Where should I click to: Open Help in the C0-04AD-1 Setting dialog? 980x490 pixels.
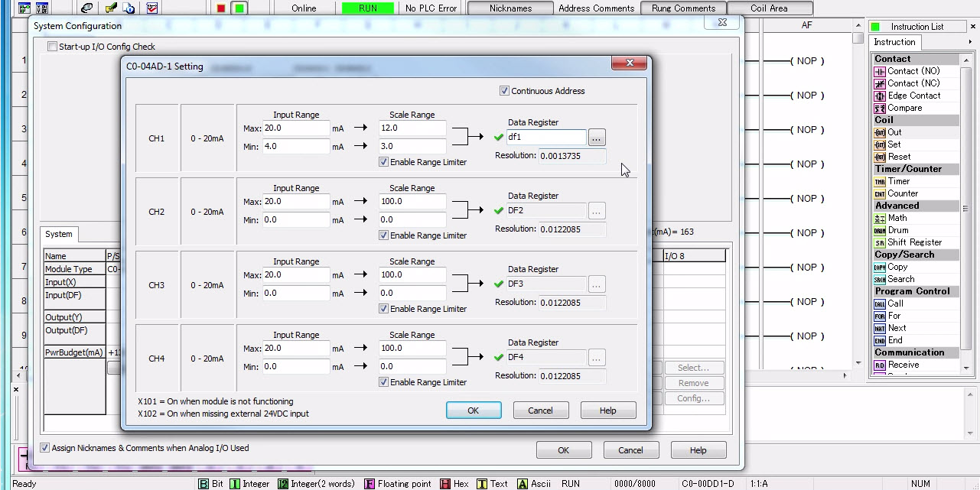[x=607, y=410]
